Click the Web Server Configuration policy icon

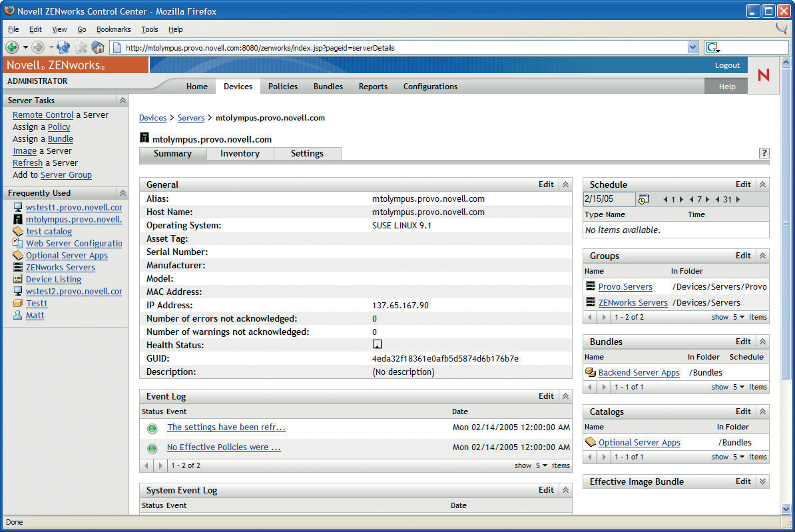click(x=18, y=244)
